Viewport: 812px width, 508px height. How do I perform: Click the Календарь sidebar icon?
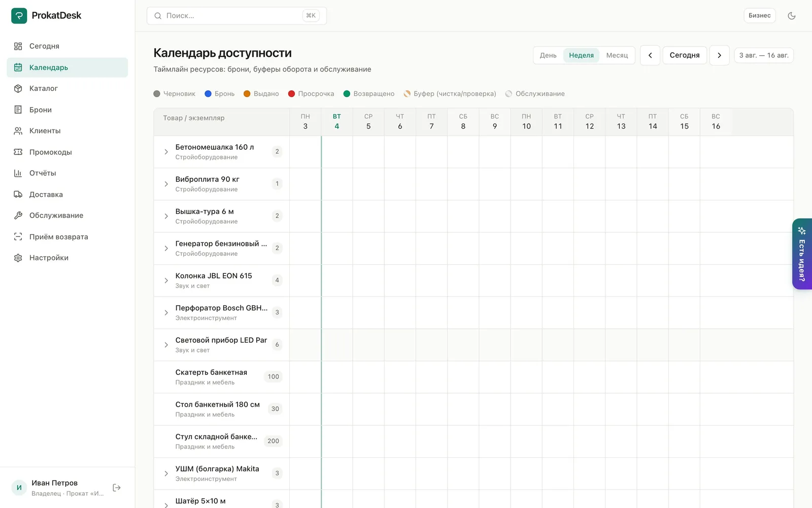click(18, 68)
